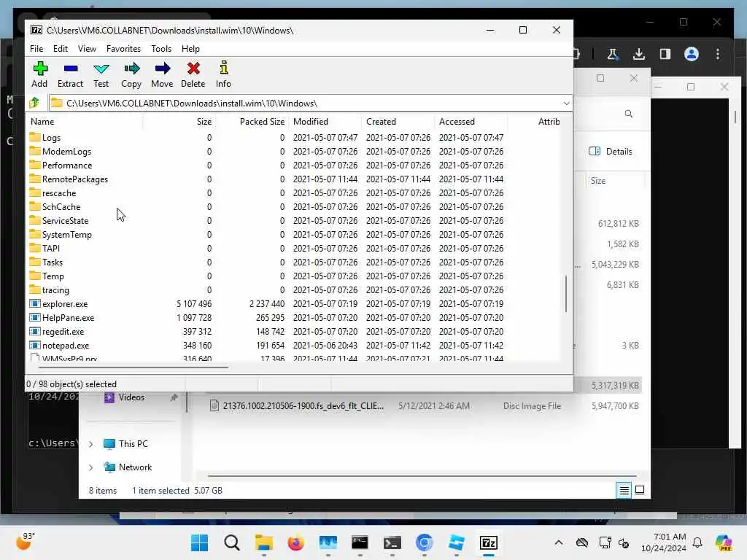Sort by Created column header

(398, 122)
